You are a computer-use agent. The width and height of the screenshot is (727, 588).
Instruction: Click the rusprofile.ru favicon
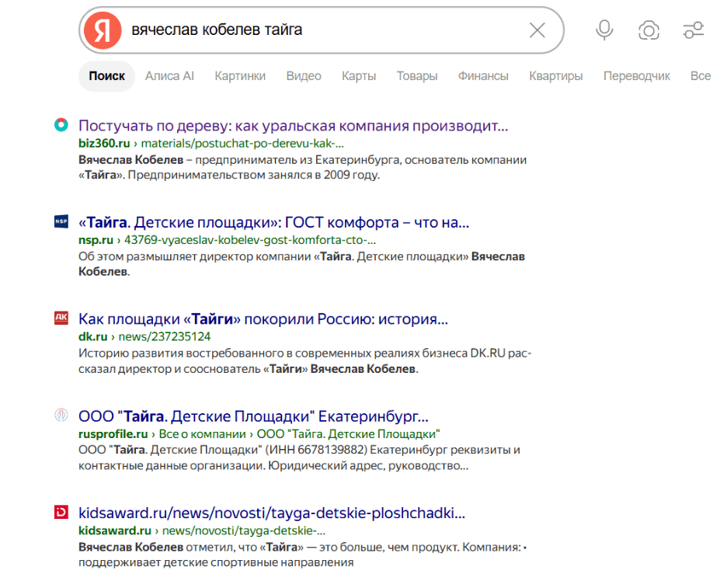click(x=61, y=415)
